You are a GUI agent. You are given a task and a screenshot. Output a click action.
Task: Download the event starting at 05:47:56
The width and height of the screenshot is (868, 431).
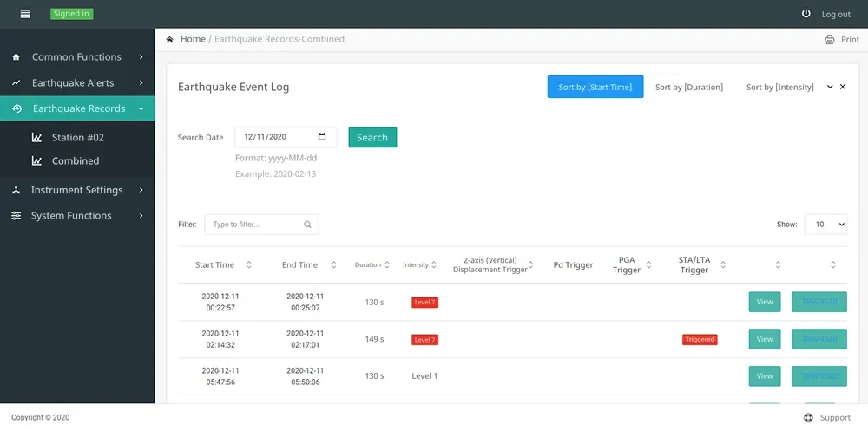tap(819, 376)
